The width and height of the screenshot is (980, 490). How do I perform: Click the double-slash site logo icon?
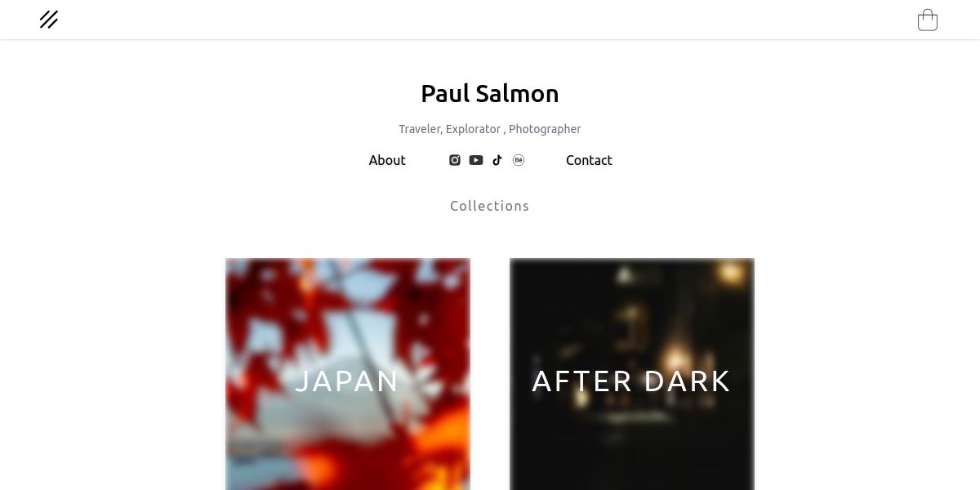click(x=49, y=20)
